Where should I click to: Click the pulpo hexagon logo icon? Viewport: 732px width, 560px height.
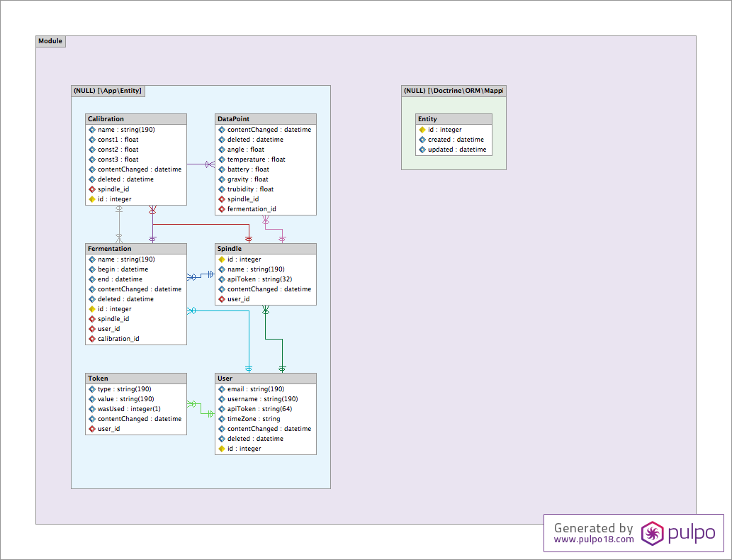click(652, 533)
